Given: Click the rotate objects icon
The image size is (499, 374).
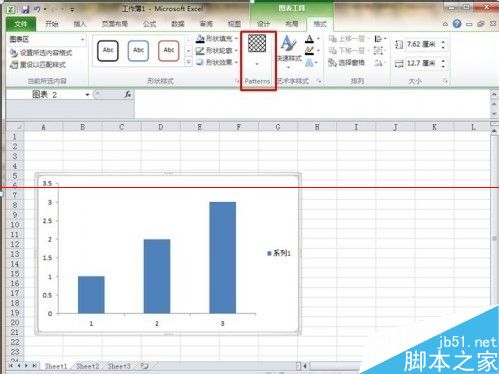Looking at the screenshot, I should point(378,62).
